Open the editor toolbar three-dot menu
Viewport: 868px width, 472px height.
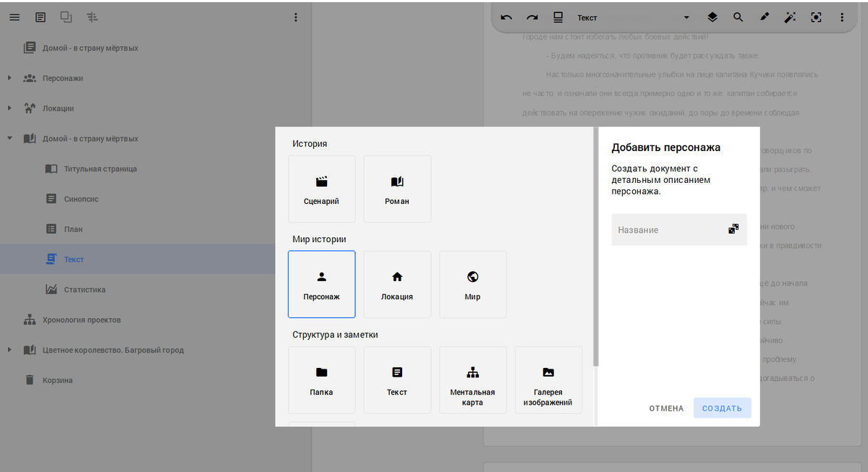(842, 17)
